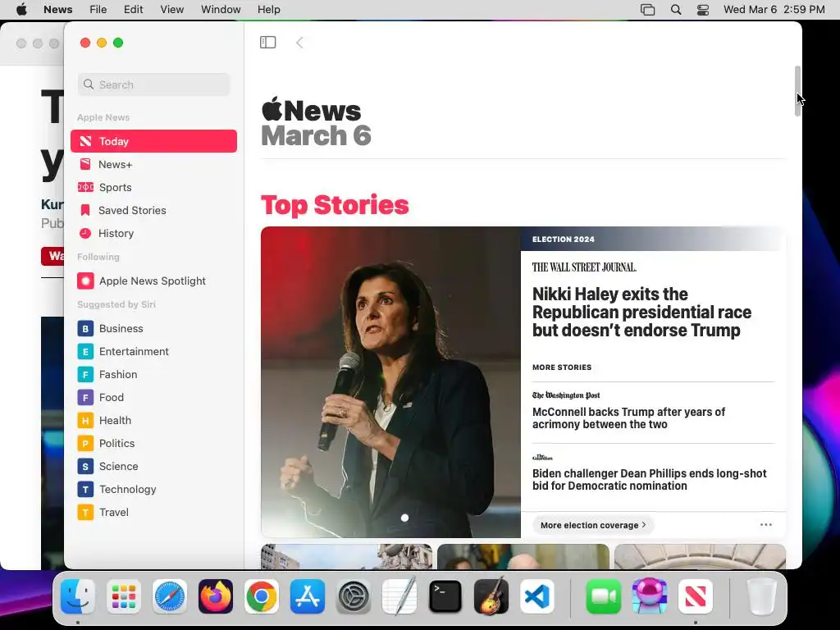
Task: Open Sports section in the sidebar
Action: 153,188
